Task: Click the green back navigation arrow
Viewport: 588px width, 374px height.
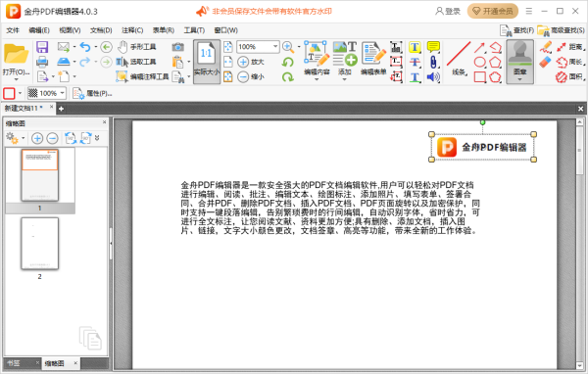Action: coord(107,47)
